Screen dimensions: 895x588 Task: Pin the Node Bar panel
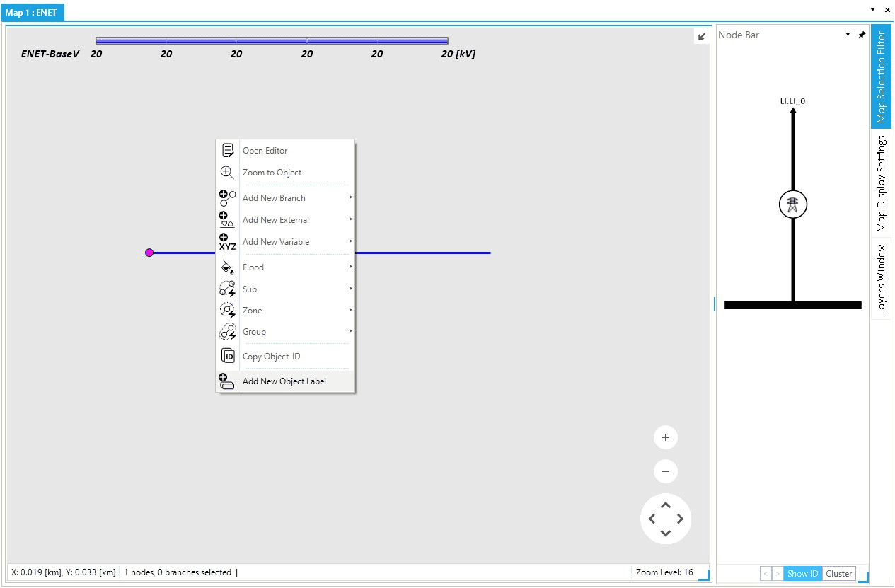tap(861, 35)
